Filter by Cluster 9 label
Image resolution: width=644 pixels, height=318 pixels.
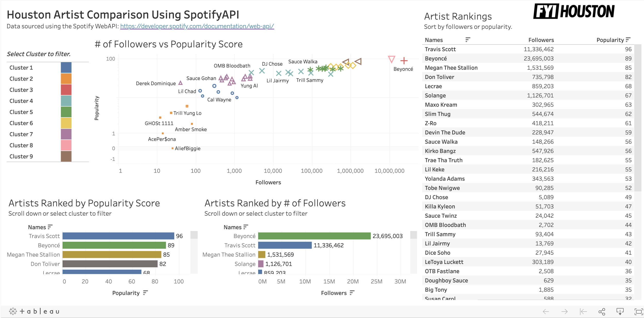tap(21, 156)
